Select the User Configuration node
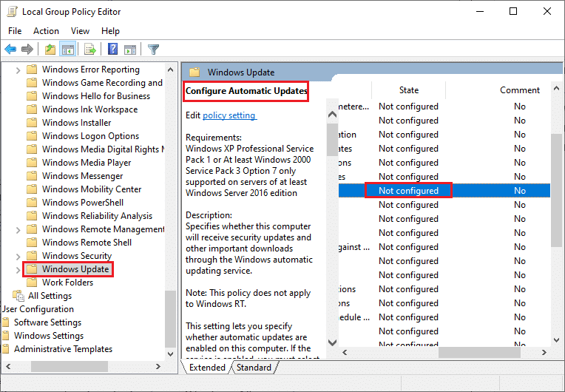Screen dimensions: 565x392 (x=38, y=308)
